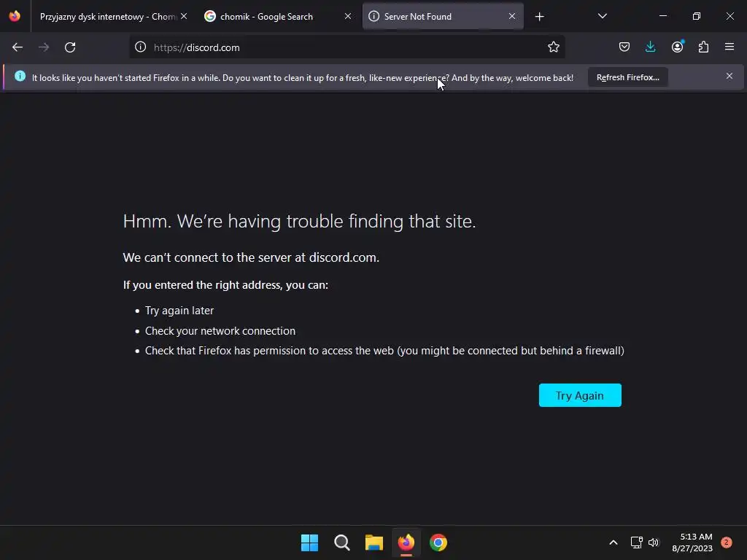Viewport: 747px width, 560px height.
Task: Click 'We can't connect to the server' text
Action: (x=251, y=257)
